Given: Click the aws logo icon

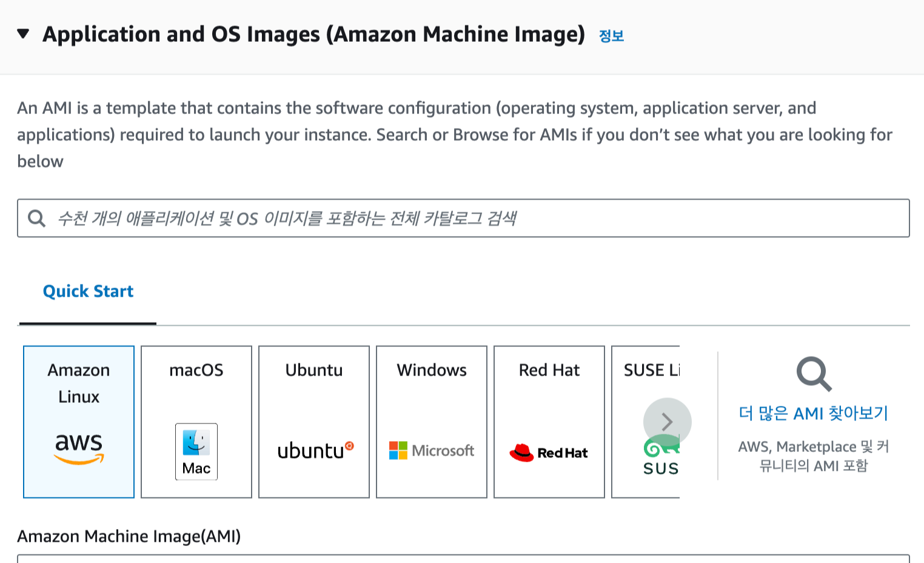Looking at the screenshot, I should coord(79,449).
